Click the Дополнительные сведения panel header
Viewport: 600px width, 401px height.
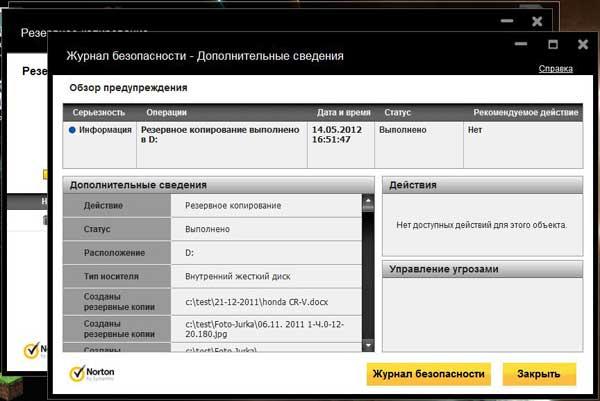tap(218, 185)
